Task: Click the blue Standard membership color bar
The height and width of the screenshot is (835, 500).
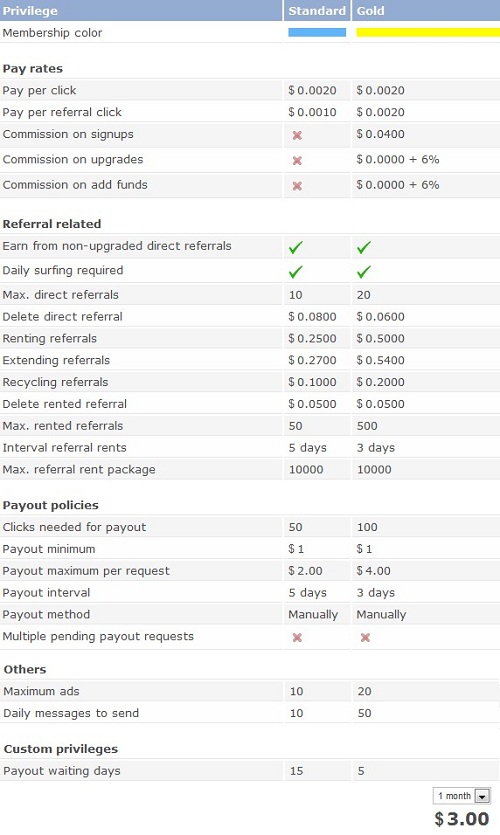Action: [317, 32]
